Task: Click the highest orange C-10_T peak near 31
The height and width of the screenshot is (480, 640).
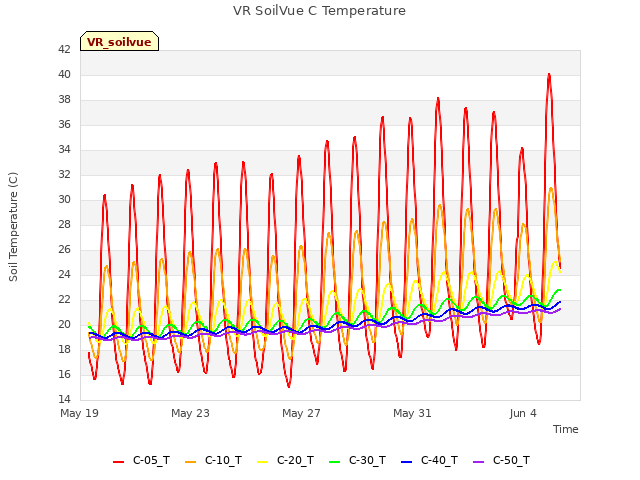Action: (x=551, y=188)
